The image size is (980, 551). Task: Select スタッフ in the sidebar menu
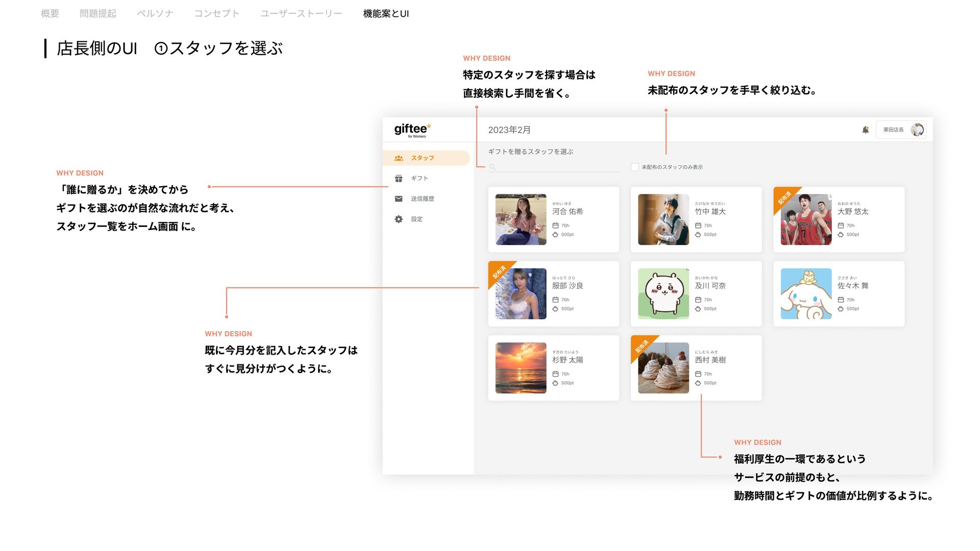tap(426, 158)
